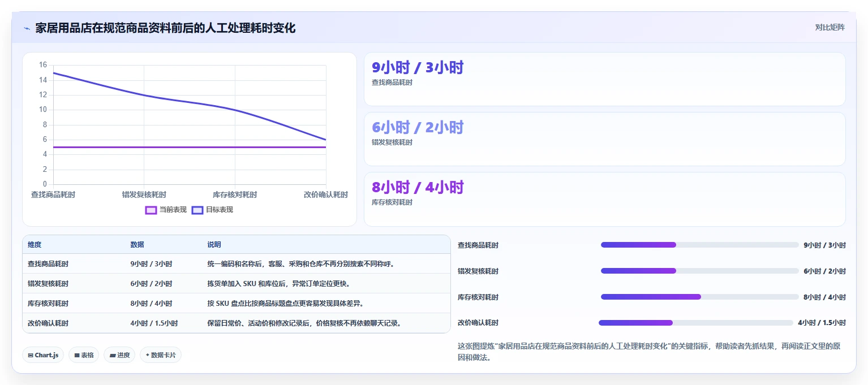The image size is (868, 385).
Task: Click the 维度 column header
Action: click(35, 245)
